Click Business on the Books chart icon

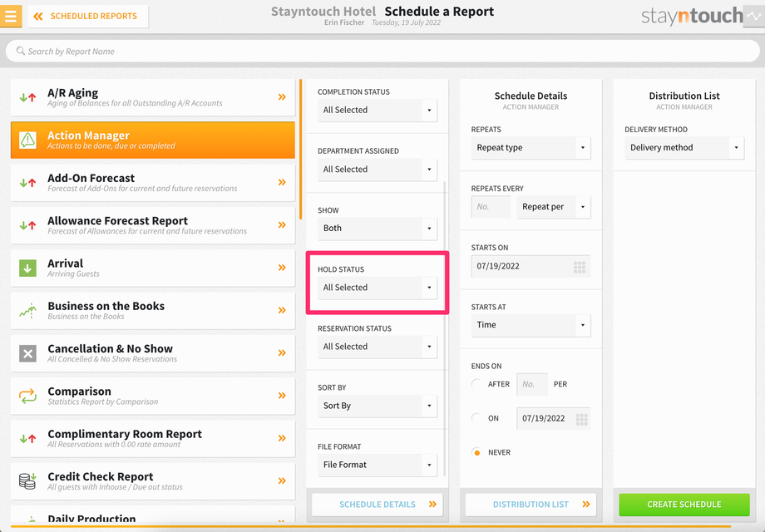tap(27, 311)
